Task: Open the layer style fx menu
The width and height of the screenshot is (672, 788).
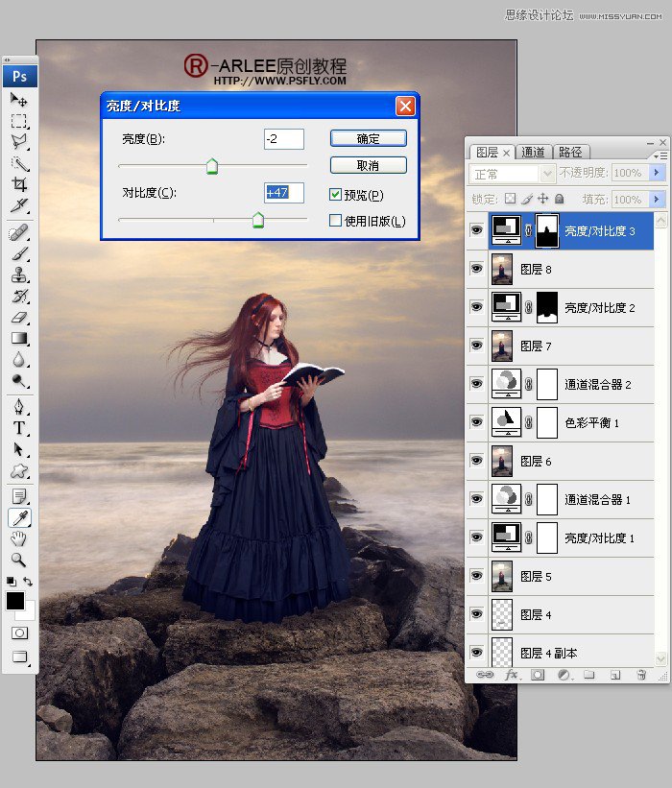Action: [x=512, y=675]
